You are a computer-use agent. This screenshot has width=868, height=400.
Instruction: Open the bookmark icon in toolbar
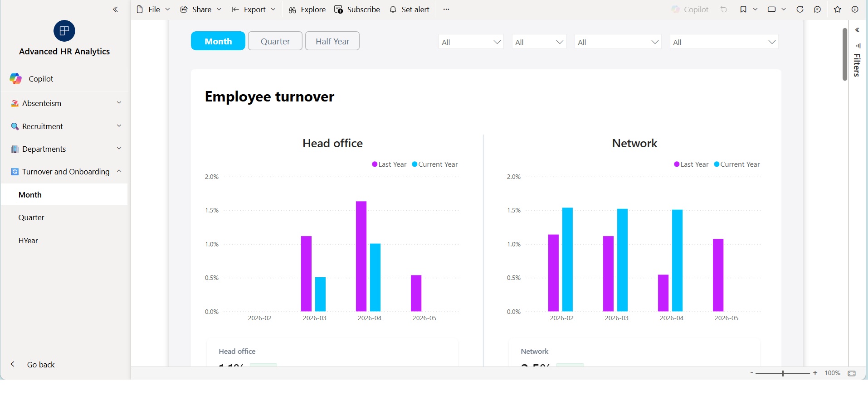[x=743, y=10]
